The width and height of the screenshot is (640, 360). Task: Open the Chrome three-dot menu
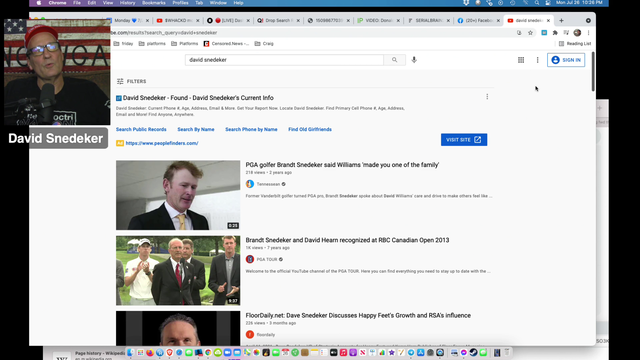click(588, 33)
